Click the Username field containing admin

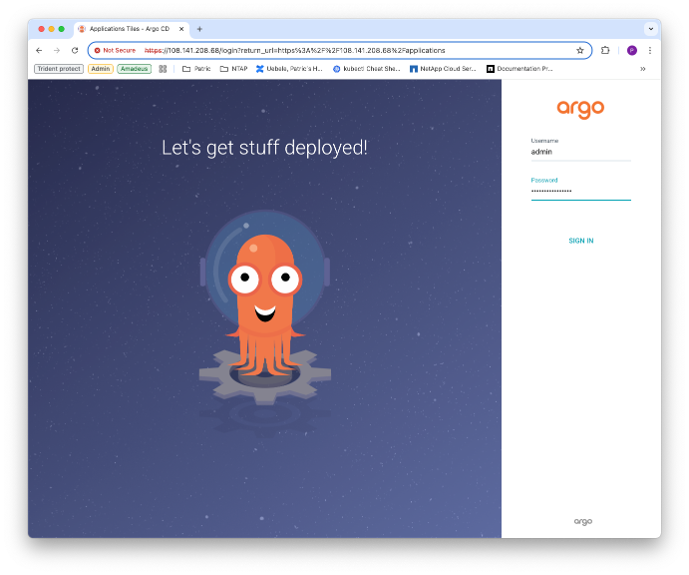[x=581, y=152]
